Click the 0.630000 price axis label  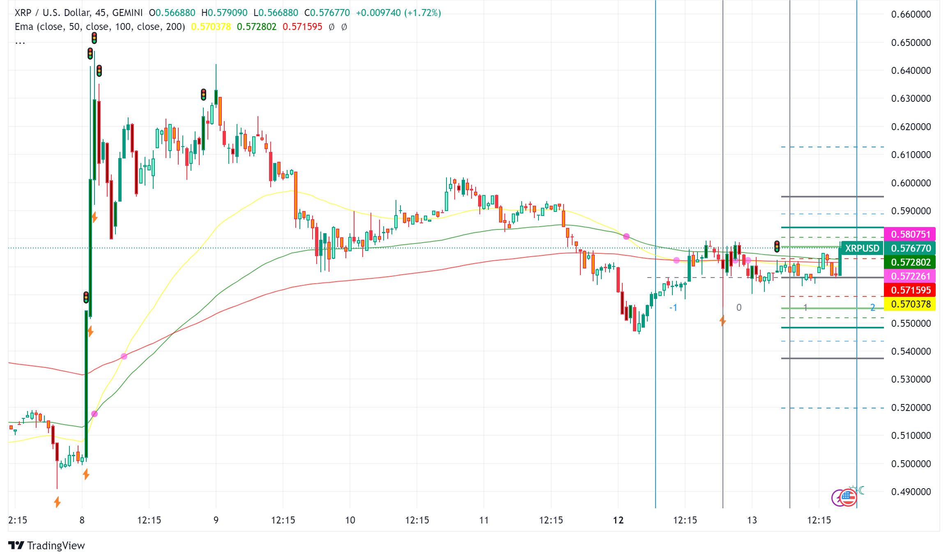[x=911, y=99]
